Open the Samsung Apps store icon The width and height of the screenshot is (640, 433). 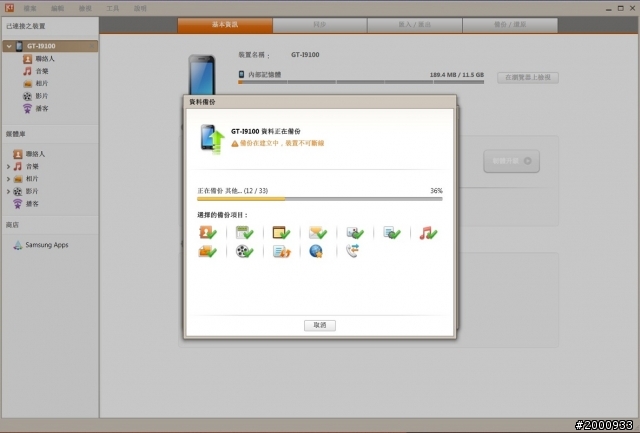pyautogui.click(x=18, y=245)
